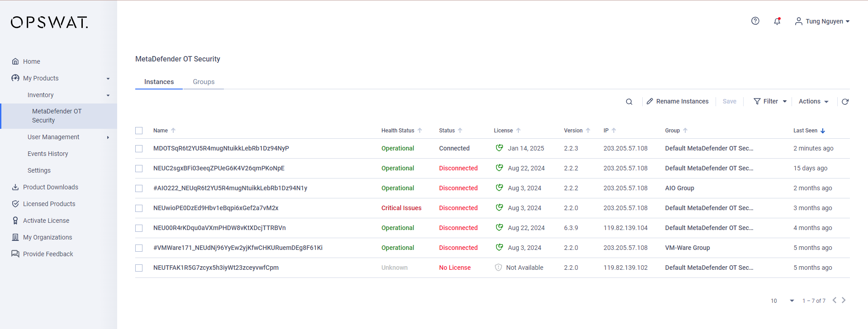
Task: Click the Rename Instances button
Action: tap(678, 101)
